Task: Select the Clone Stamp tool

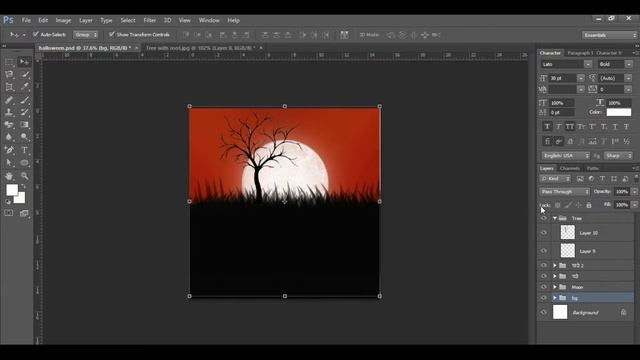Action: click(x=9, y=112)
